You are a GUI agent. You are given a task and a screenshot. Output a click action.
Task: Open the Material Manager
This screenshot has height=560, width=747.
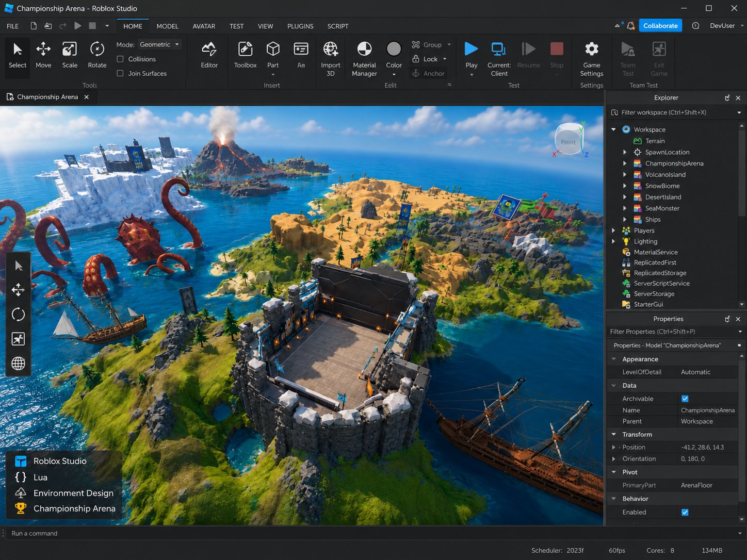click(364, 59)
